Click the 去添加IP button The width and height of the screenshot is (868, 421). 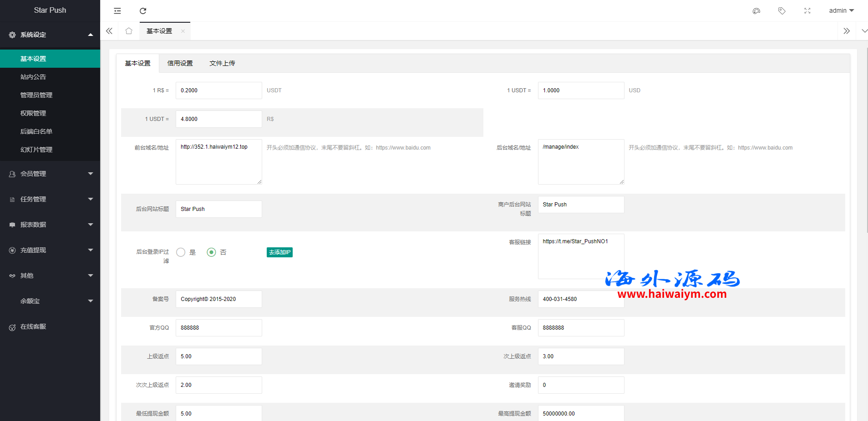(x=279, y=252)
